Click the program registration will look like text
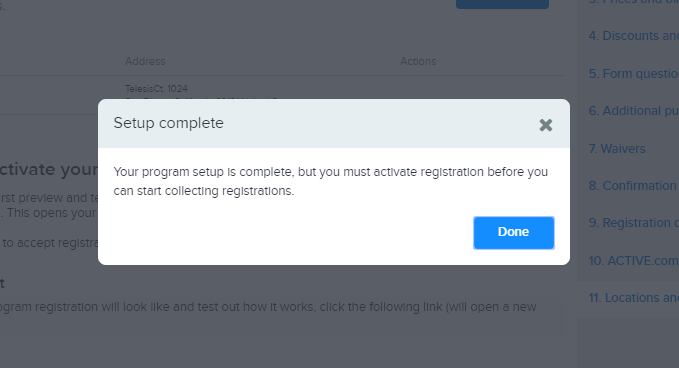Viewport: 679px width, 368px height. [x=268, y=307]
